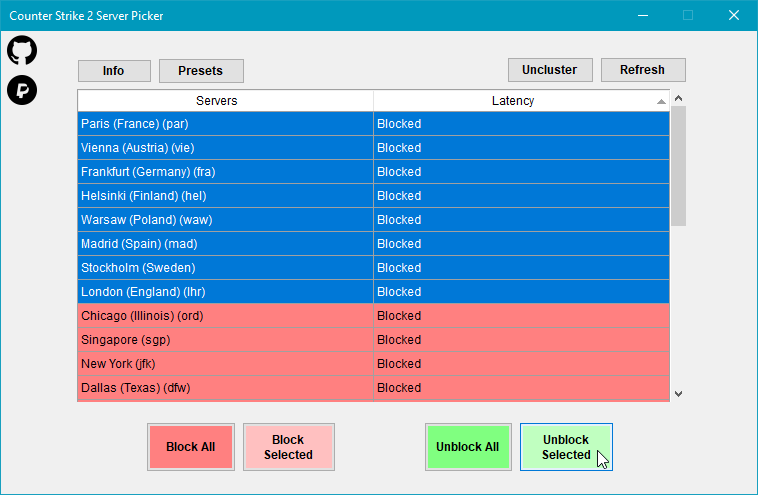This screenshot has height=495, width=758.
Task: Minimize the Server Picker window
Action: [x=643, y=15]
